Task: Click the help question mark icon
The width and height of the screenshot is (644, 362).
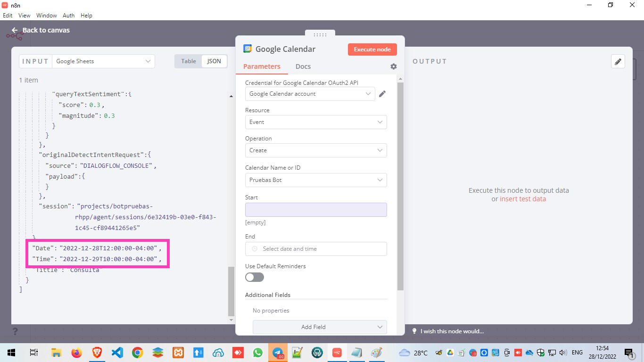Action: click(x=15, y=331)
